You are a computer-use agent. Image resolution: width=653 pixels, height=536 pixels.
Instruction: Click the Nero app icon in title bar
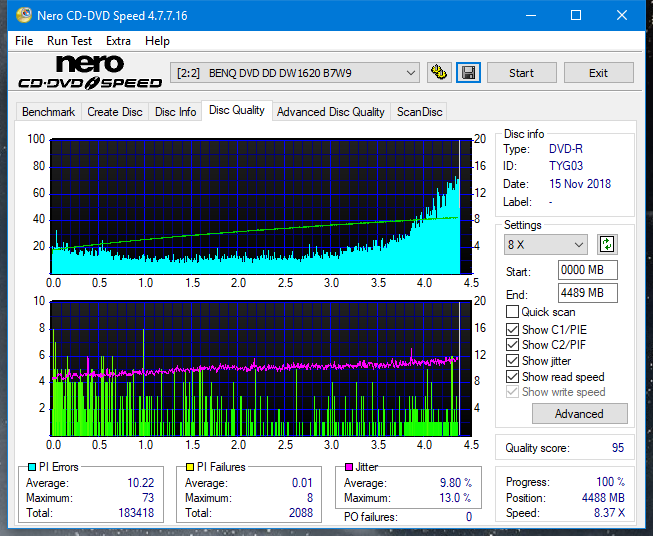pyautogui.click(x=24, y=15)
